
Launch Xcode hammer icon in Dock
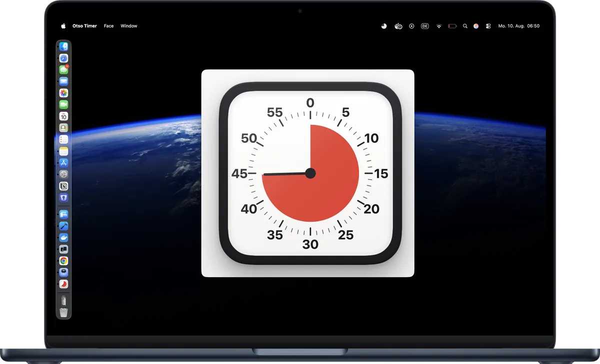[63, 226]
